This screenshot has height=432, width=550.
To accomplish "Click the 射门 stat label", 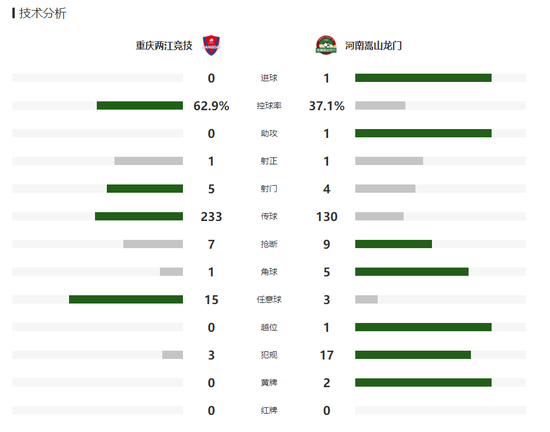I will 269,189.
